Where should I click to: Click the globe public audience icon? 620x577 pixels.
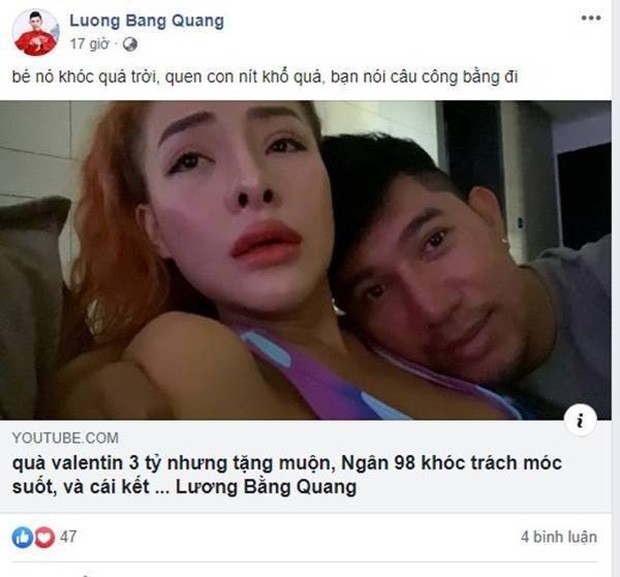[x=130, y=45]
